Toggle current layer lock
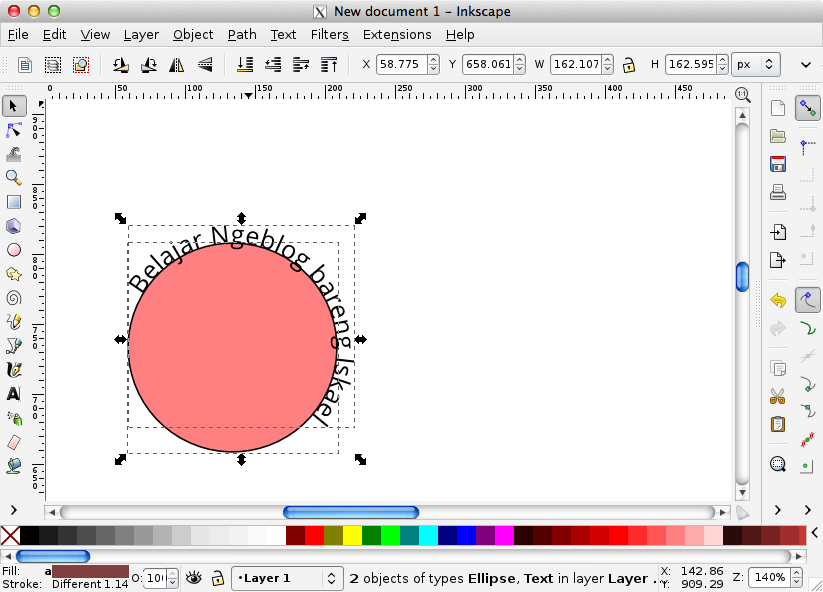 (x=217, y=578)
